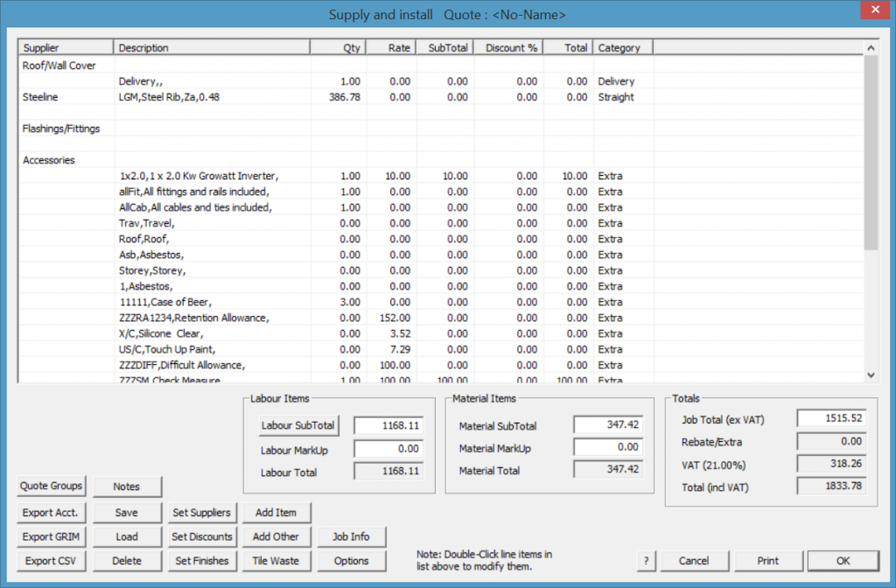Viewport: 896px width, 588px height.
Task: Edit the Labour MarkUp value field
Action: point(388,449)
